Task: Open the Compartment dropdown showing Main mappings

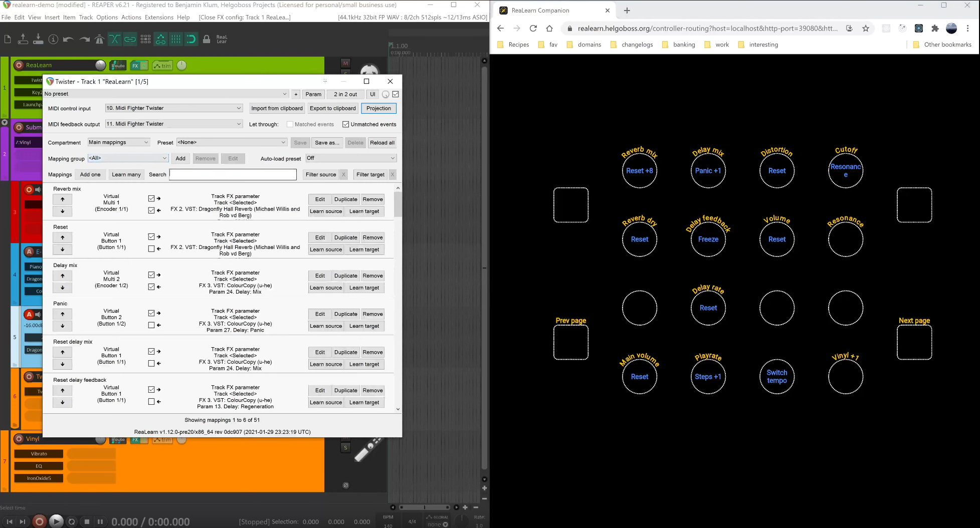Action: (x=118, y=142)
